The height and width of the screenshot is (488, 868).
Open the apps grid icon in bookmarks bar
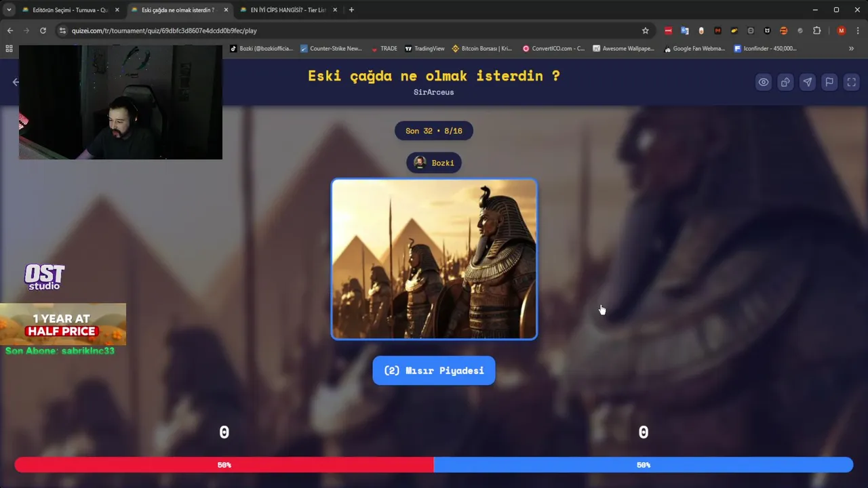point(9,49)
